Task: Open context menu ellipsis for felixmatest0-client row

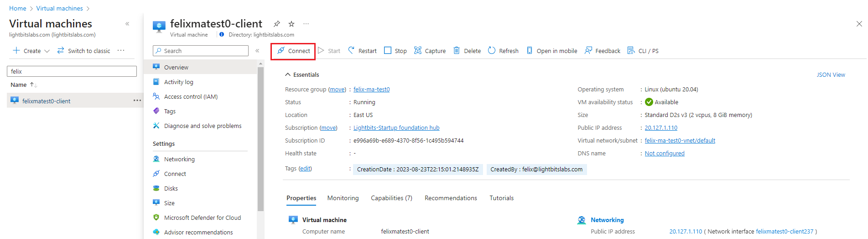Action: point(137,101)
